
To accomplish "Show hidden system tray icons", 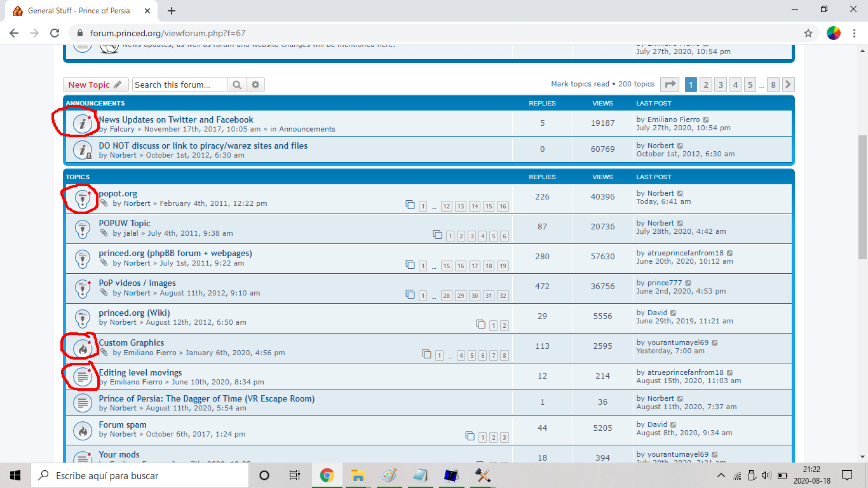I will pyautogui.click(x=721, y=475).
